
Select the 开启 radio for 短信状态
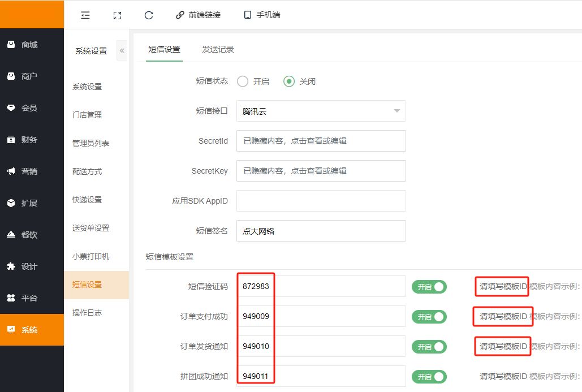click(x=243, y=81)
